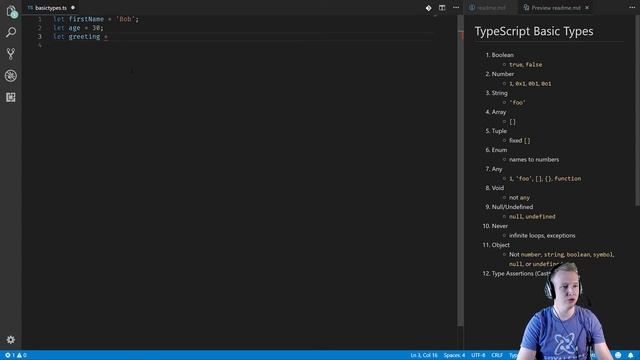Select the Preview readme.md tab
This screenshot has width=640, height=360.
[556, 8]
